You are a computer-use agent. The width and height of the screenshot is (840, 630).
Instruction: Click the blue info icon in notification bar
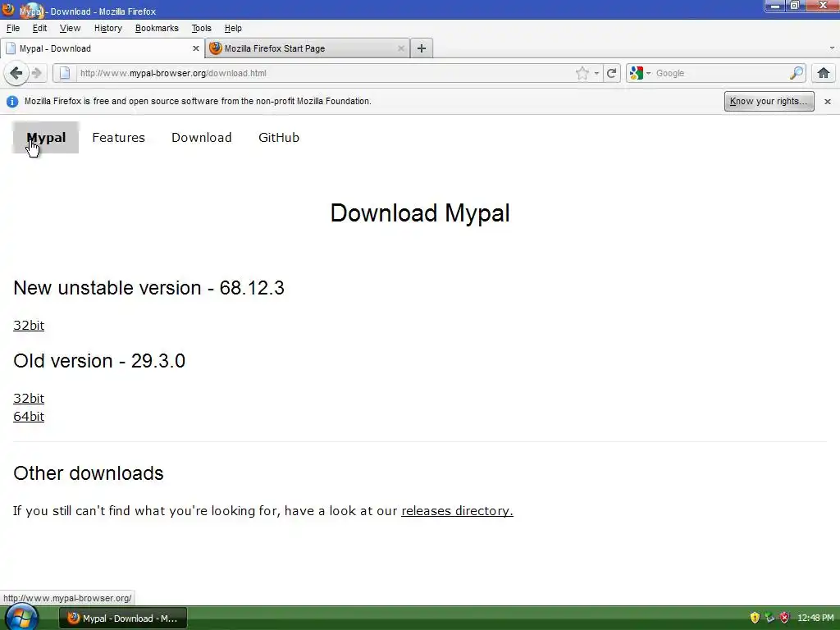point(12,101)
